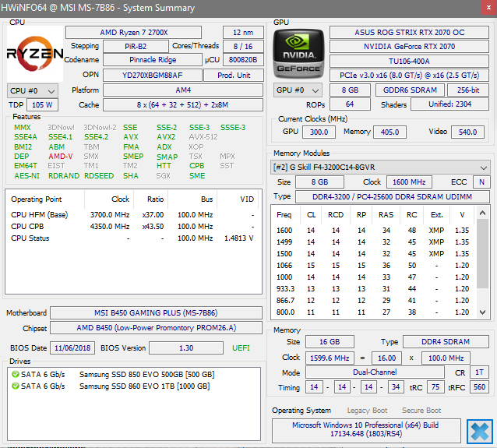Click the Video clock 540.0 value
This screenshot has height=448, width=497.
[468, 132]
